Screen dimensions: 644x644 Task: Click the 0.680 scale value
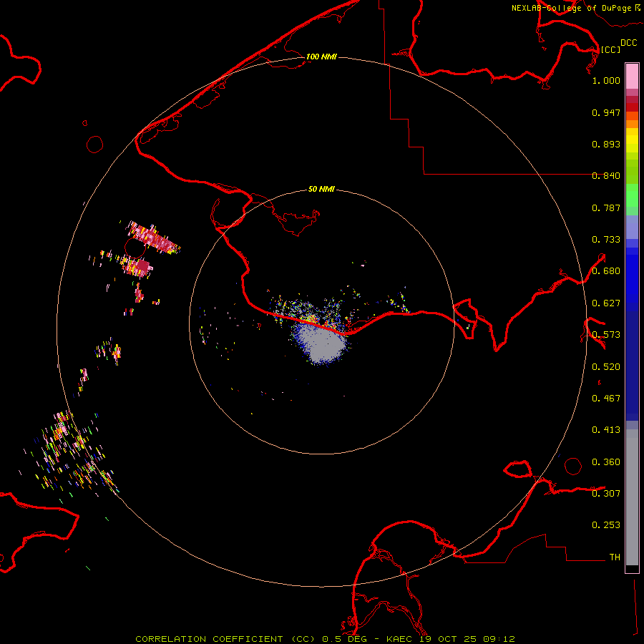coord(606,271)
